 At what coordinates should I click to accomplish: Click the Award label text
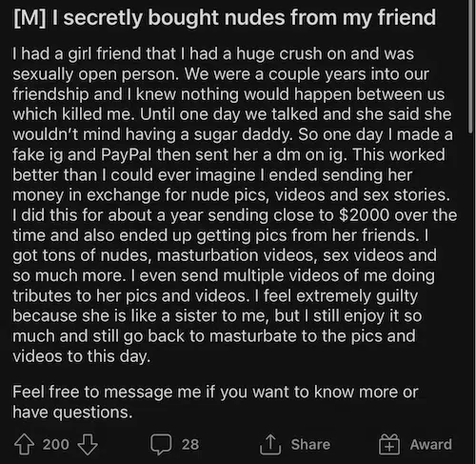point(430,444)
